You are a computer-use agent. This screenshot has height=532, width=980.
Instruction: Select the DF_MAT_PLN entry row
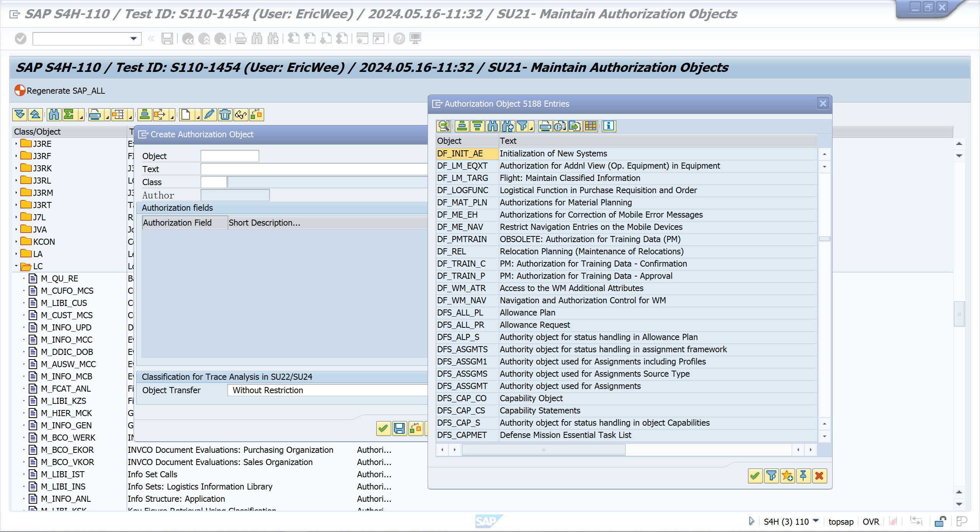[x=462, y=202]
